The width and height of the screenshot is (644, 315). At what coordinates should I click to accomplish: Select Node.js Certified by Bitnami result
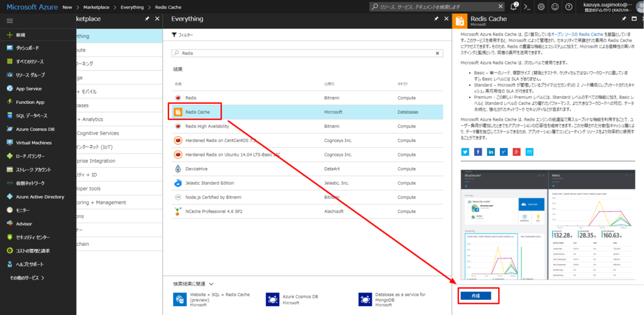coord(307,197)
